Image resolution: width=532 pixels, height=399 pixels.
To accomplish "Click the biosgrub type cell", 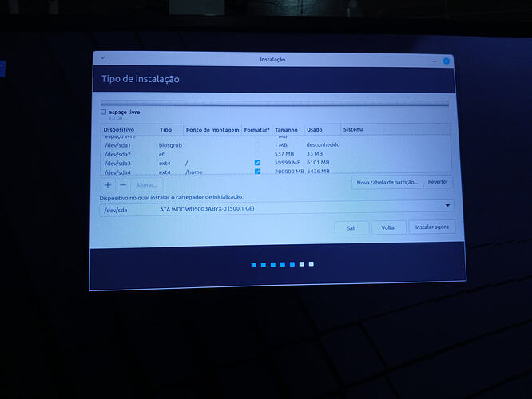I will click(x=170, y=145).
